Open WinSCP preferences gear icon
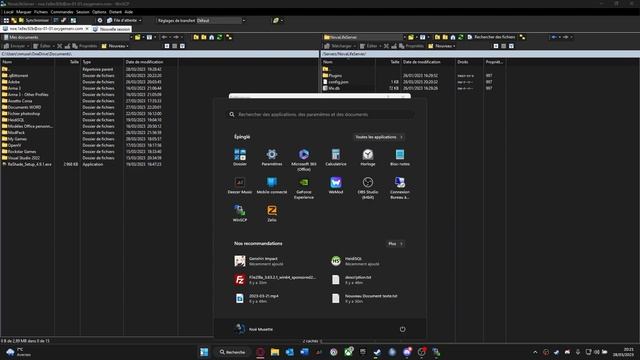640x360 pixels. [x=100, y=20]
